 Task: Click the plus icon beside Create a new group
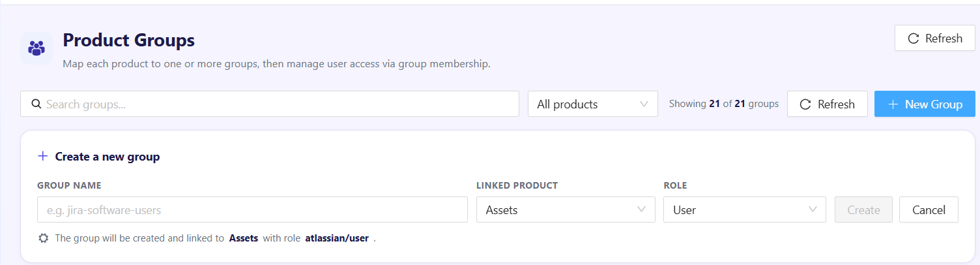(x=43, y=157)
